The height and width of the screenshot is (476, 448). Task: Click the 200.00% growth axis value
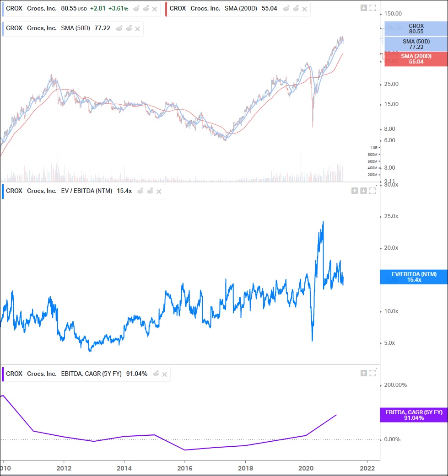pyautogui.click(x=395, y=385)
